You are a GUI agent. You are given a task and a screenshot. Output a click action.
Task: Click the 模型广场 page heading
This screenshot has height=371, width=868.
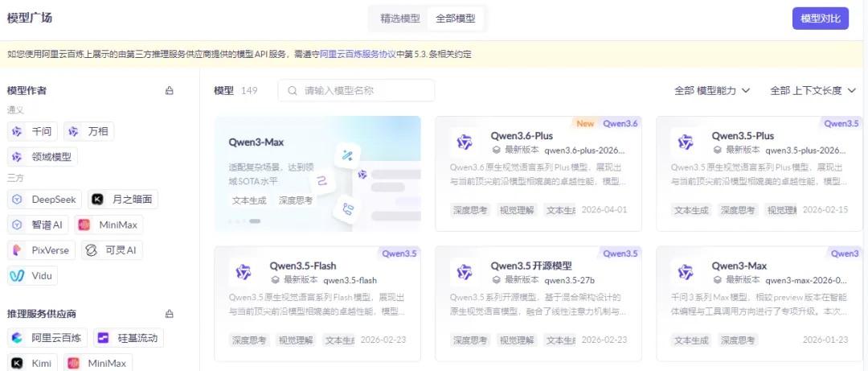click(30, 18)
